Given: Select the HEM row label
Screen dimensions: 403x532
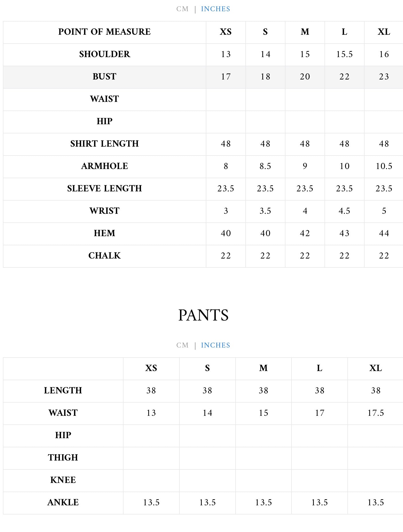Looking at the screenshot, I should [104, 233].
